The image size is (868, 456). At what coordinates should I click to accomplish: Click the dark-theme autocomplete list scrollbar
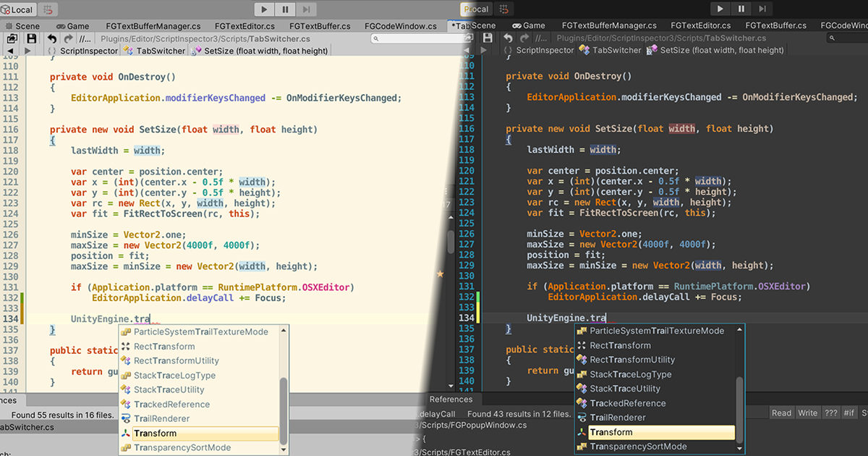coord(739,409)
